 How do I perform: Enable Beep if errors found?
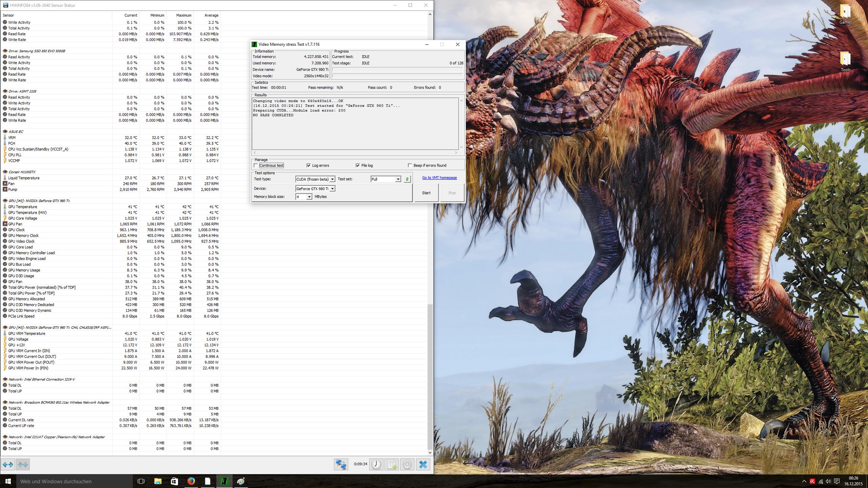click(x=410, y=165)
